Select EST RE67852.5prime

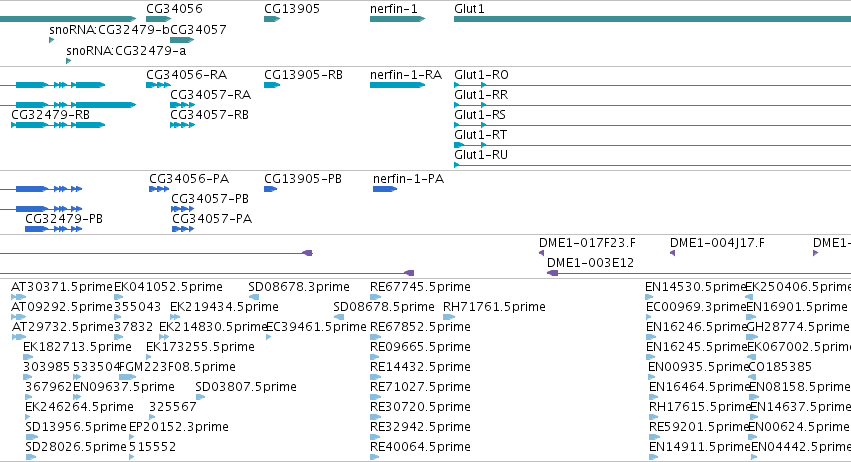click(420, 327)
